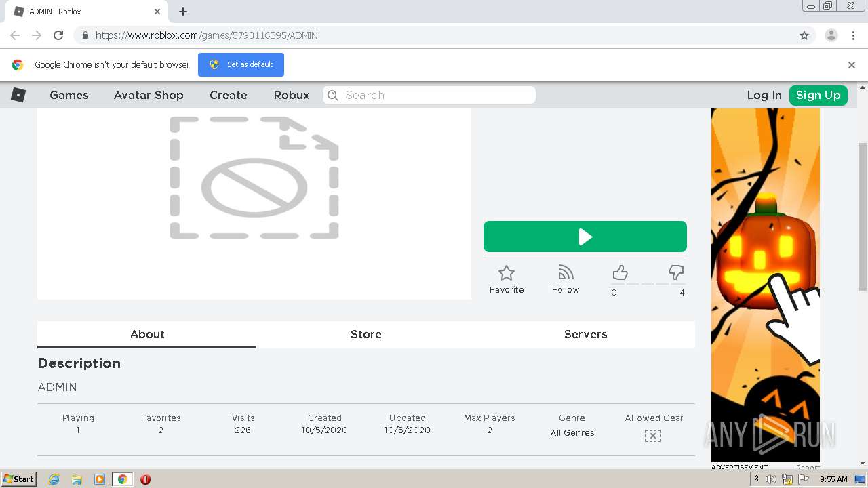Click the system tray volume icon
This screenshot has width=868, height=488.
point(771,479)
